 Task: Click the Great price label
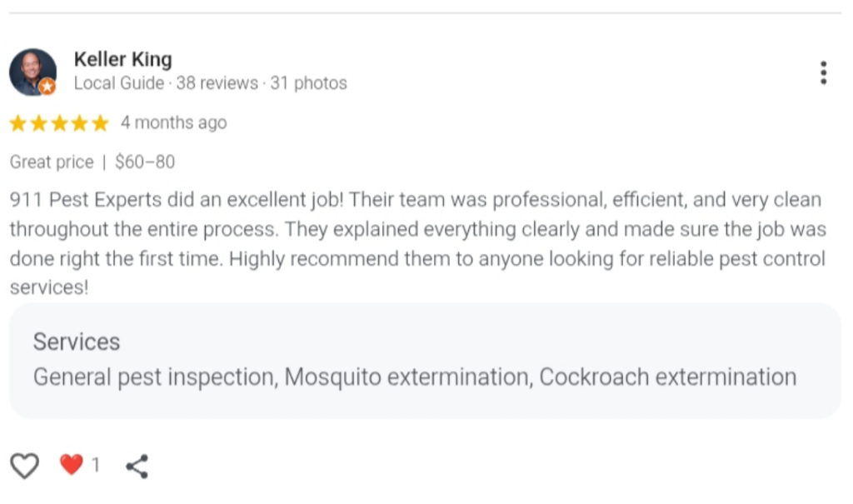(51, 162)
